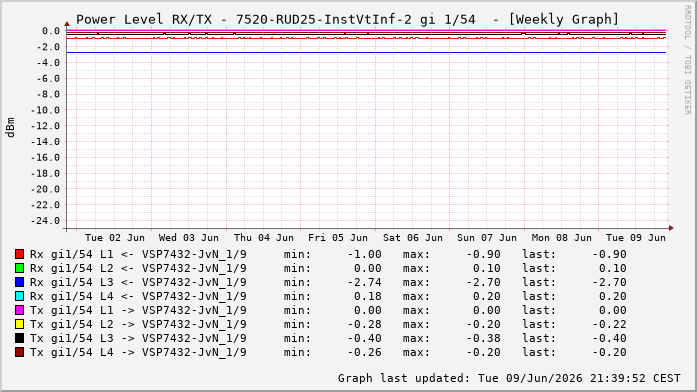Click the Wed 03 Jun axis label
The image size is (697, 392).
coord(189,238)
